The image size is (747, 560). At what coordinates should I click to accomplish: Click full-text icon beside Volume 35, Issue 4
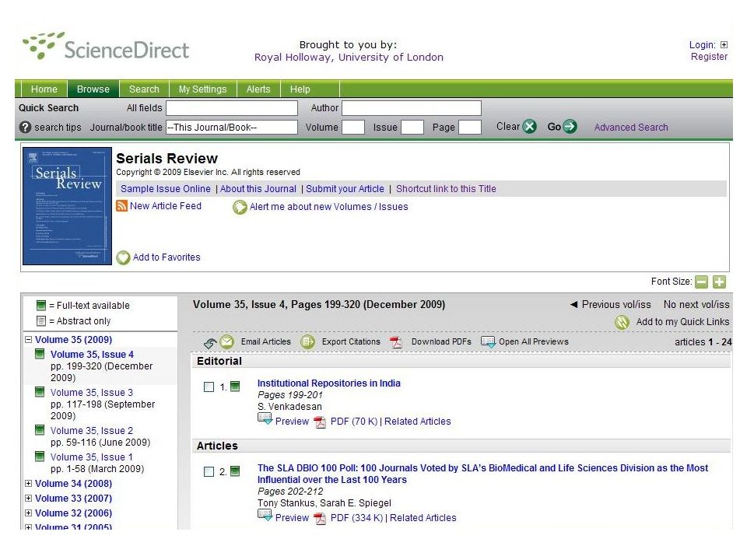[40, 354]
